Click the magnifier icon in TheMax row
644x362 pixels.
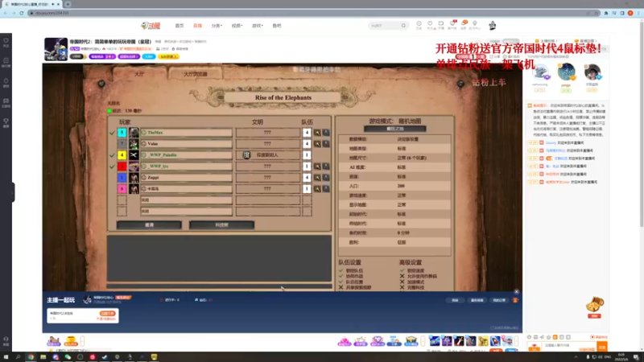317,133
